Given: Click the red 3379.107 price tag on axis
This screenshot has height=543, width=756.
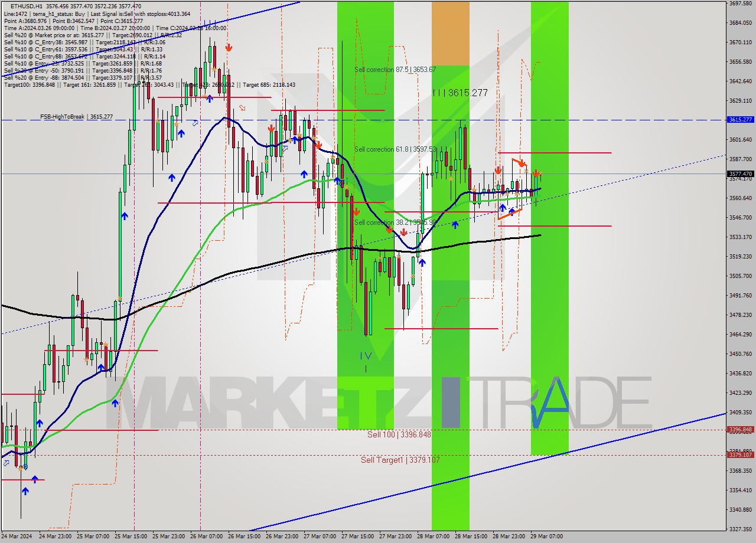Looking at the screenshot, I should tap(740, 455).
